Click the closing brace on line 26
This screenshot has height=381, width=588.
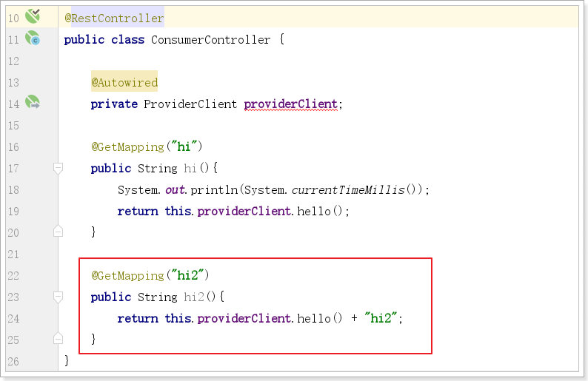[67, 360]
